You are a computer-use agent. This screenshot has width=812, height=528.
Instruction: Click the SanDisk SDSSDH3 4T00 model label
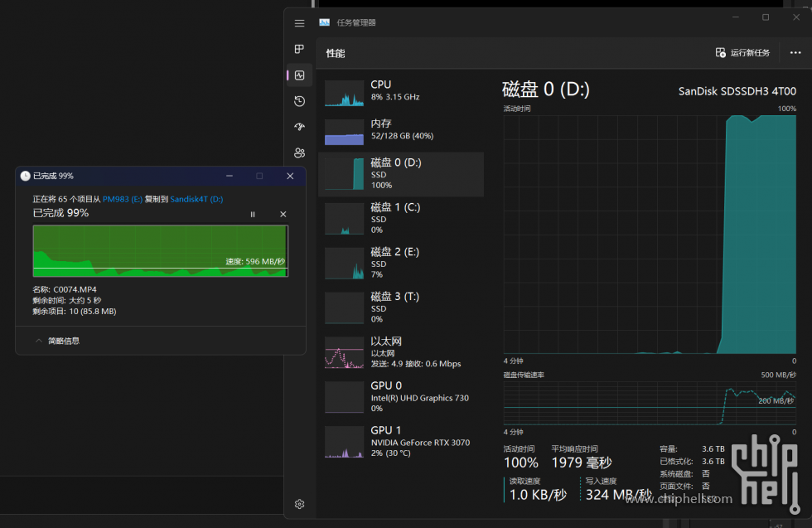coord(737,91)
